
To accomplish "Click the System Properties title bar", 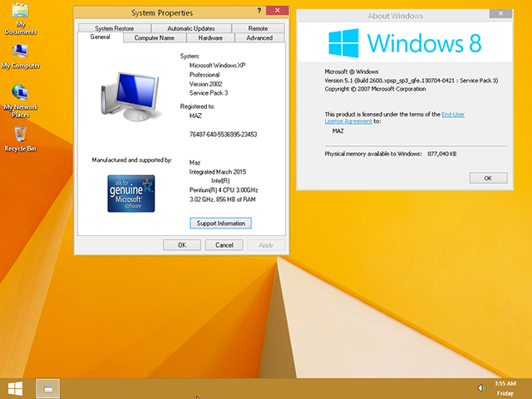I will click(x=162, y=13).
